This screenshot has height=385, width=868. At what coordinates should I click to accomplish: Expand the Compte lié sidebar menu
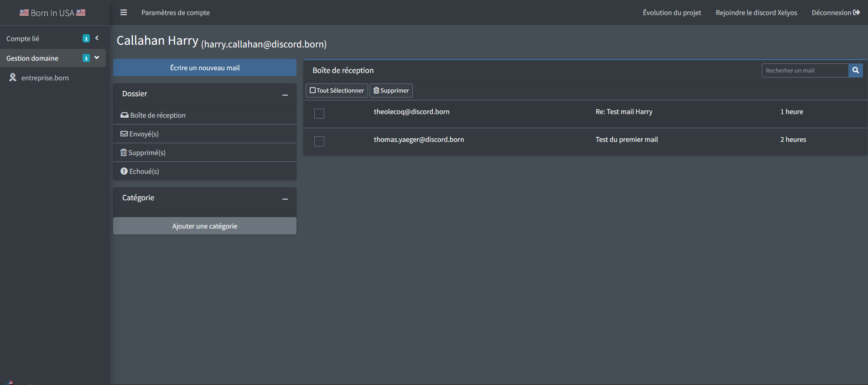point(97,38)
